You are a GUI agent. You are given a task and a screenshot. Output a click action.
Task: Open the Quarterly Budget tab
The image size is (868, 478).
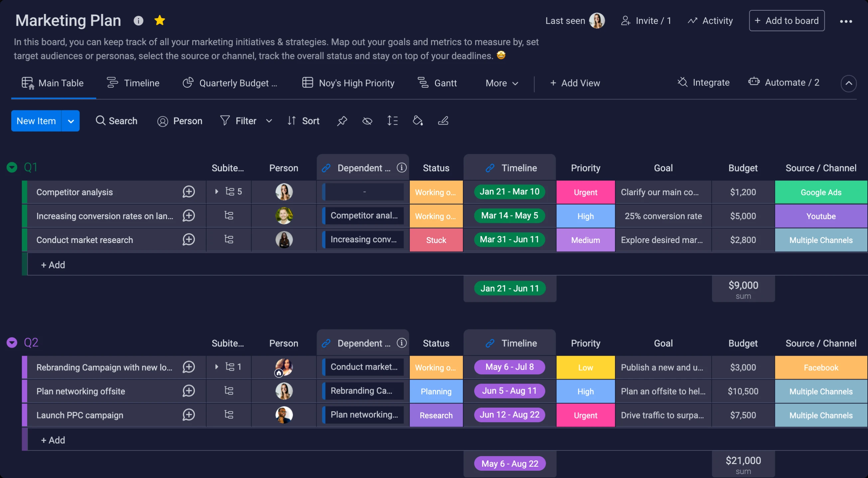point(230,83)
